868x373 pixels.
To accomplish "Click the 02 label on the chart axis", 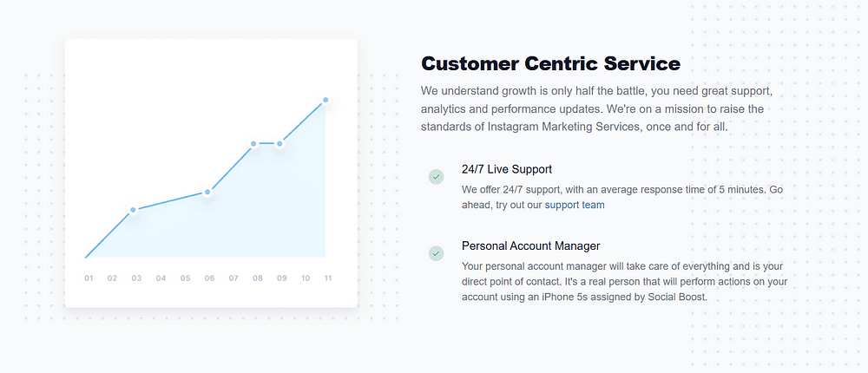I will (x=112, y=278).
